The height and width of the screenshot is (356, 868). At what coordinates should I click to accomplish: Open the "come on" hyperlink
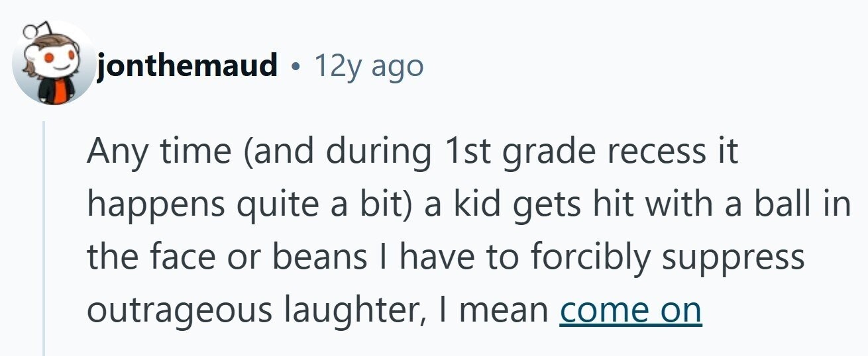point(630,310)
